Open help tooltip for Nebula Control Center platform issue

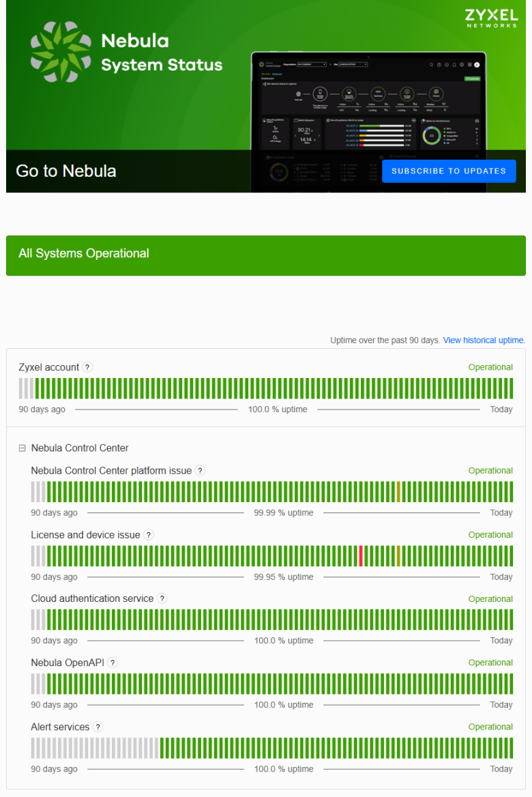click(x=201, y=471)
